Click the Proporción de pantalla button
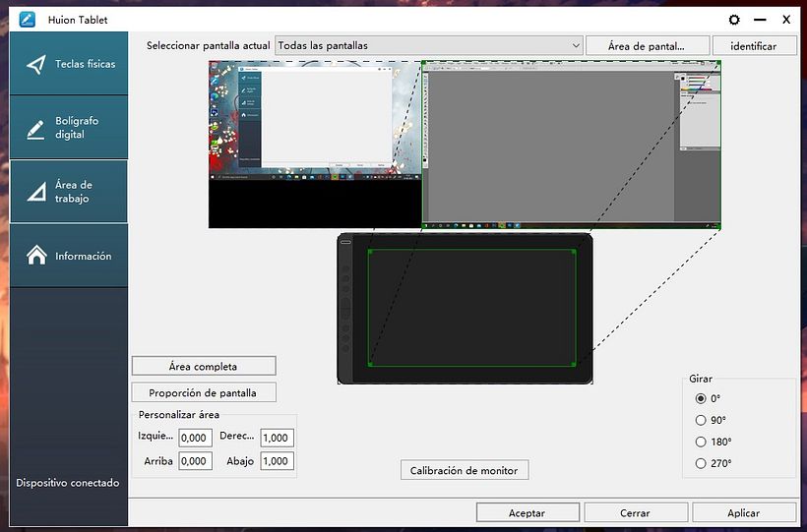 coord(203,392)
